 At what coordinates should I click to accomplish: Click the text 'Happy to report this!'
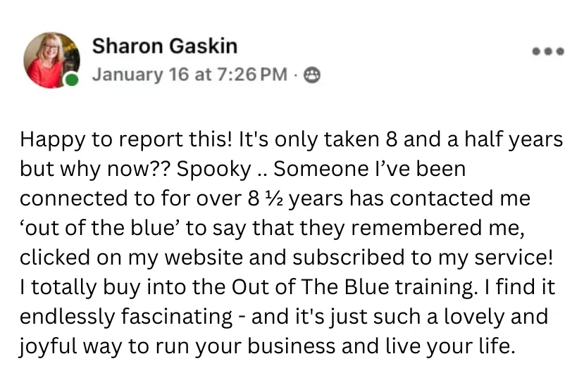[128, 140]
